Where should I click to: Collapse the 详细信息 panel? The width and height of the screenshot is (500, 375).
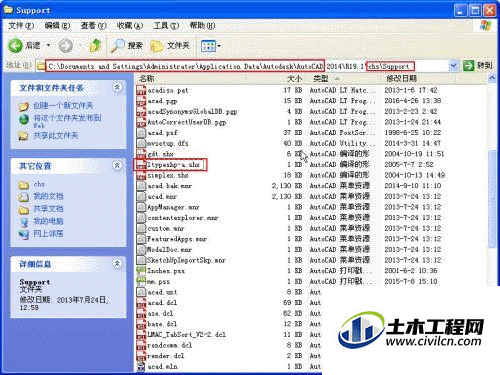[x=117, y=264]
